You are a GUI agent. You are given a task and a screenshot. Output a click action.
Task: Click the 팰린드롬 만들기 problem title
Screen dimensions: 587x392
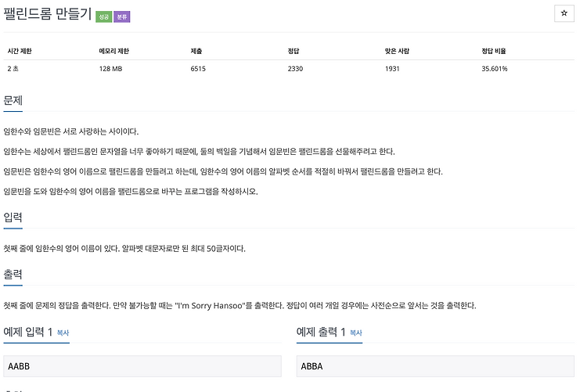(x=48, y=14)
